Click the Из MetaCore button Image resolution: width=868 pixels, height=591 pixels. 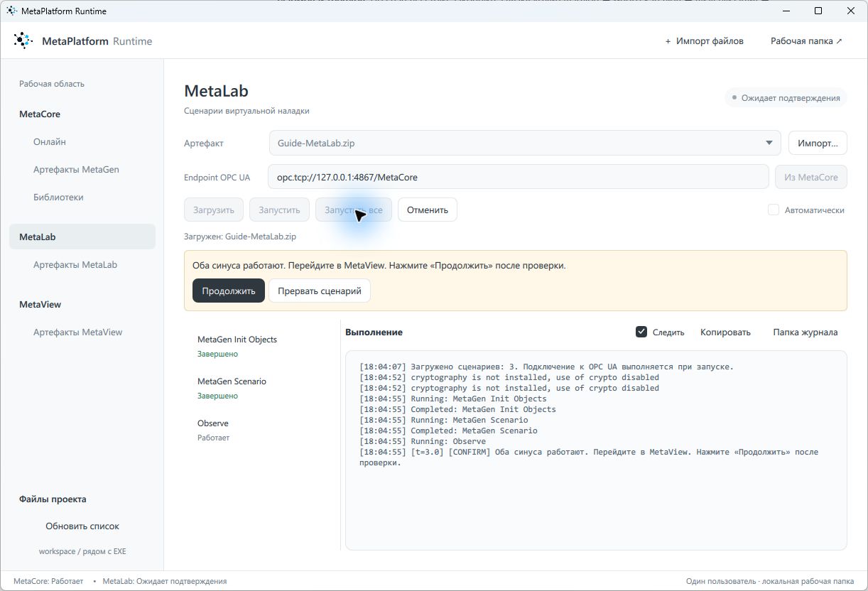point(811,177)
